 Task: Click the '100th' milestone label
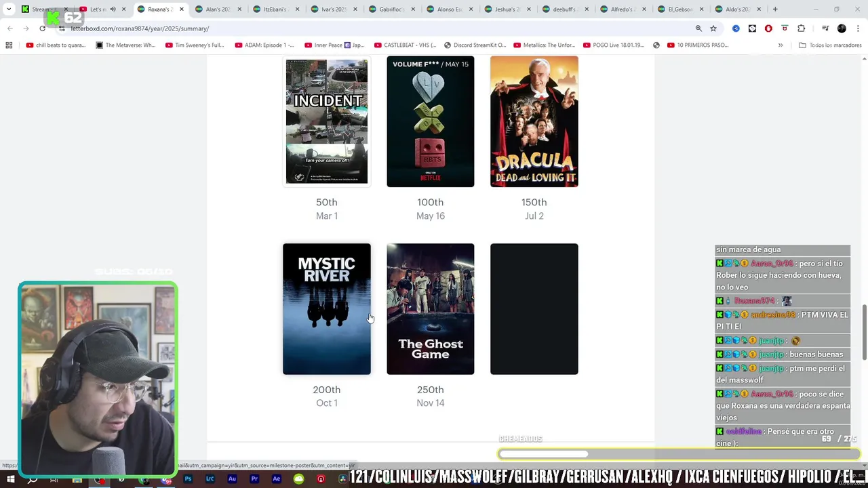[x=431, y=202]
